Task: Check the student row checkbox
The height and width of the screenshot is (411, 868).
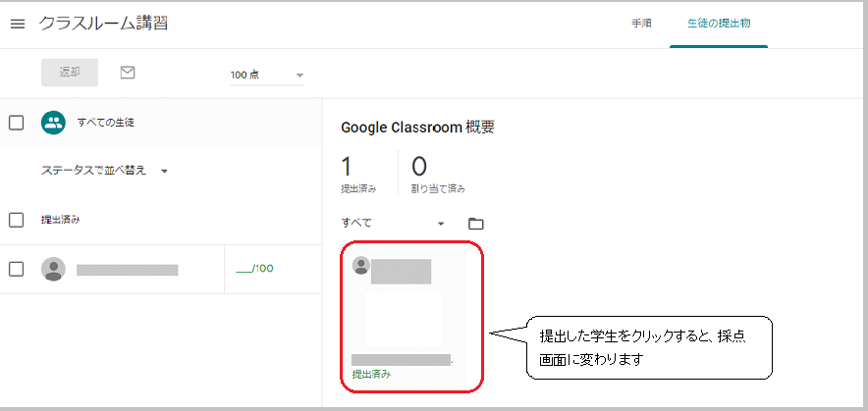Action: (x=17, y=269)
